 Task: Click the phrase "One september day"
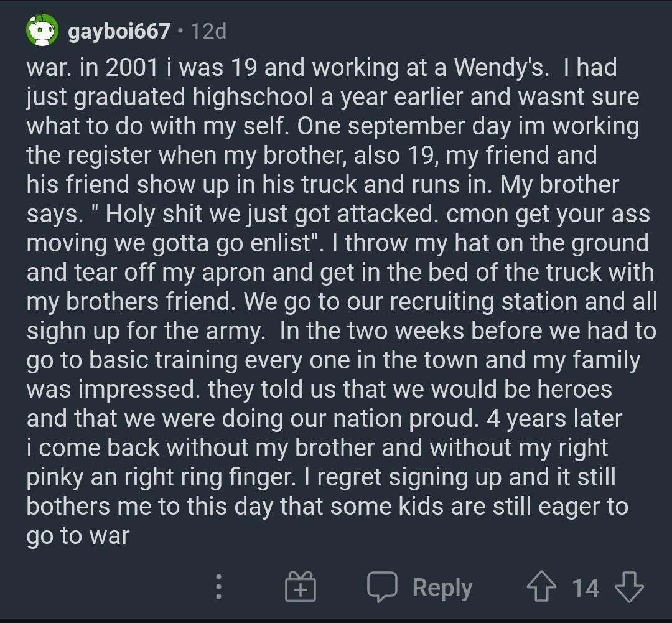[385, 126]
